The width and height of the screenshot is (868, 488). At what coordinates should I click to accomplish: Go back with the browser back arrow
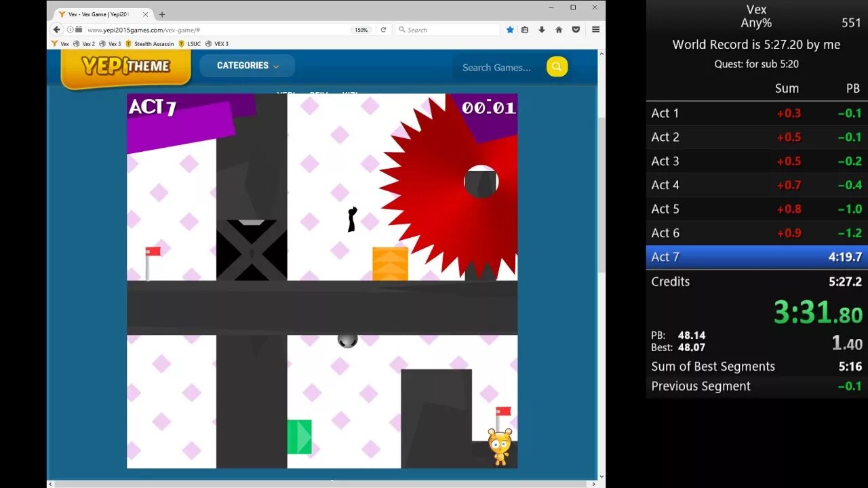pos(57,30)
